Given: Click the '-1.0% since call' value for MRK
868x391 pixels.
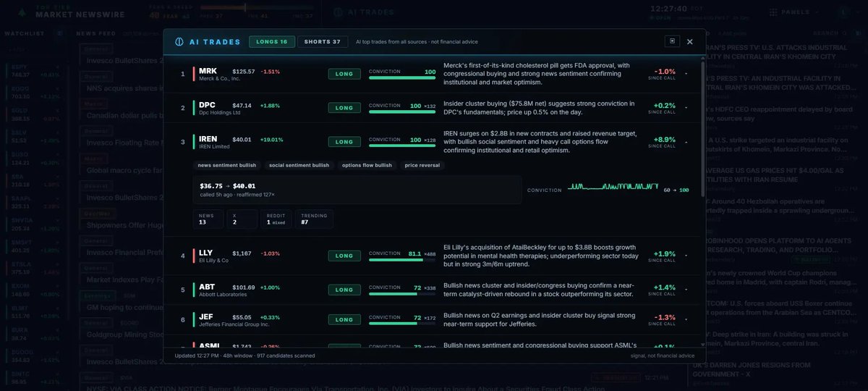Looking at the screenshot, I should tap(664, 73).
